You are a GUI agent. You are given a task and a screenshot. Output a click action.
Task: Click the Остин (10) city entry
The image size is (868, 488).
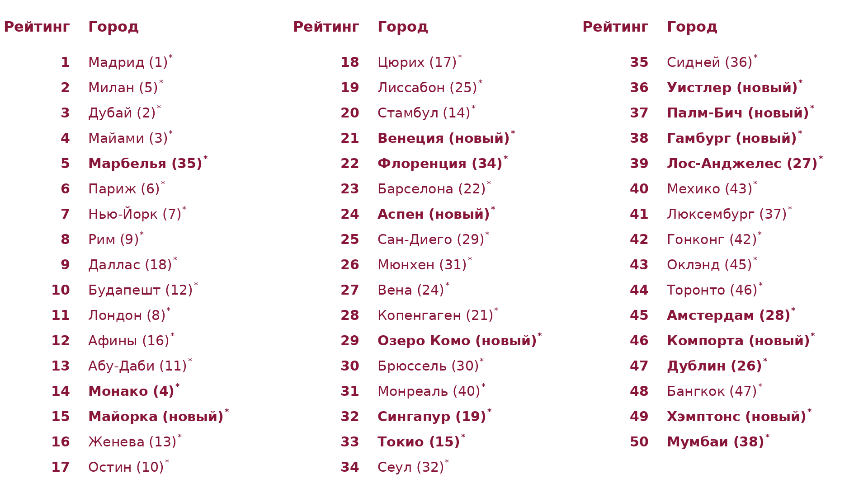[126, 467]
